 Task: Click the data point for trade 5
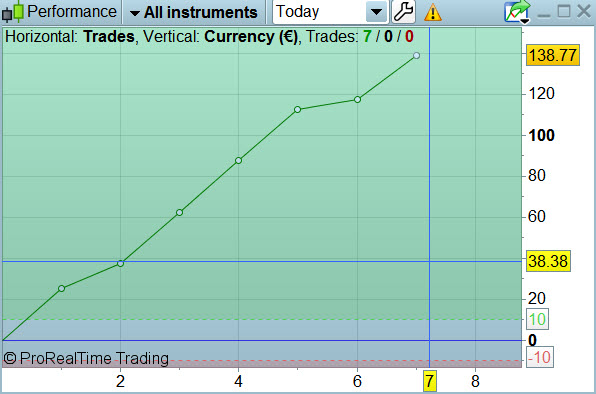click(298, 109)
